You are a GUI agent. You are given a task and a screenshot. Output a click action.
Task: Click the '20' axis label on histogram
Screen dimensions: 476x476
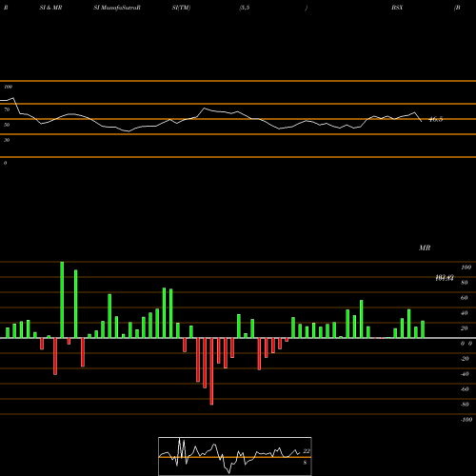point(465,328)
